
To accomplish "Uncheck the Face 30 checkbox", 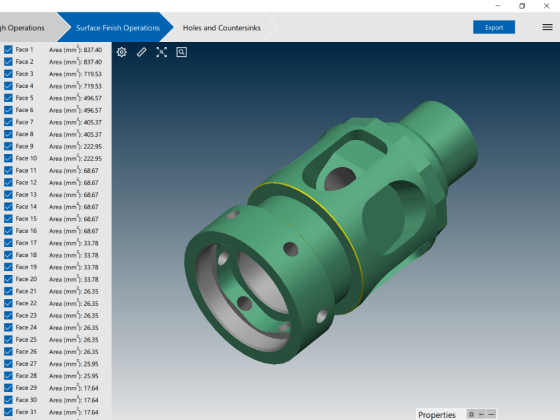I will point(8,400).
